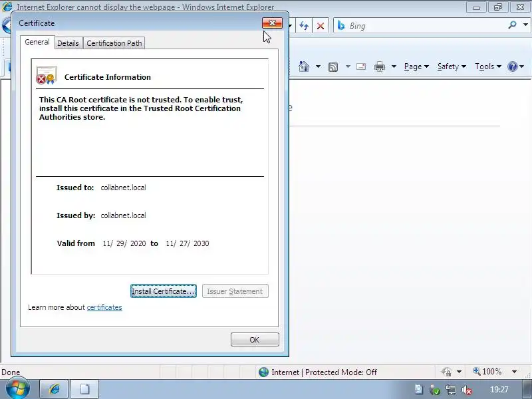Click the privacy lock status icon

pos(446,372)
